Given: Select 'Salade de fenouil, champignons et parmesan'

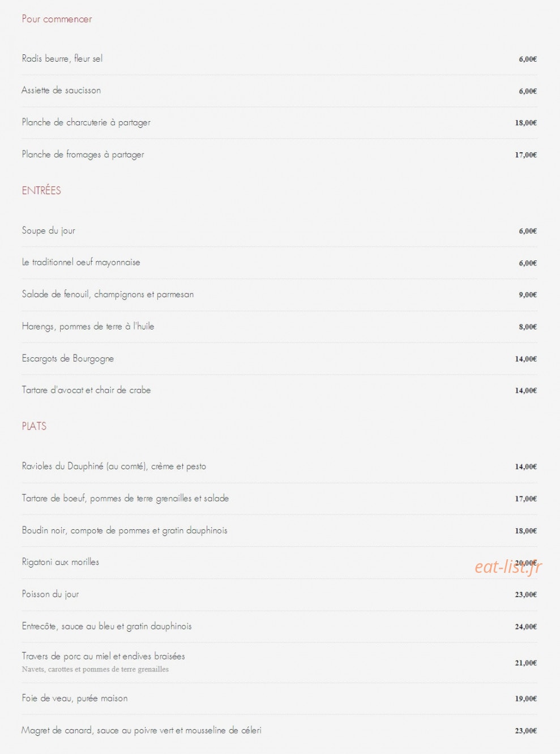Looking at the screenshot, I should pyautogui.click(x=108, y=294).
